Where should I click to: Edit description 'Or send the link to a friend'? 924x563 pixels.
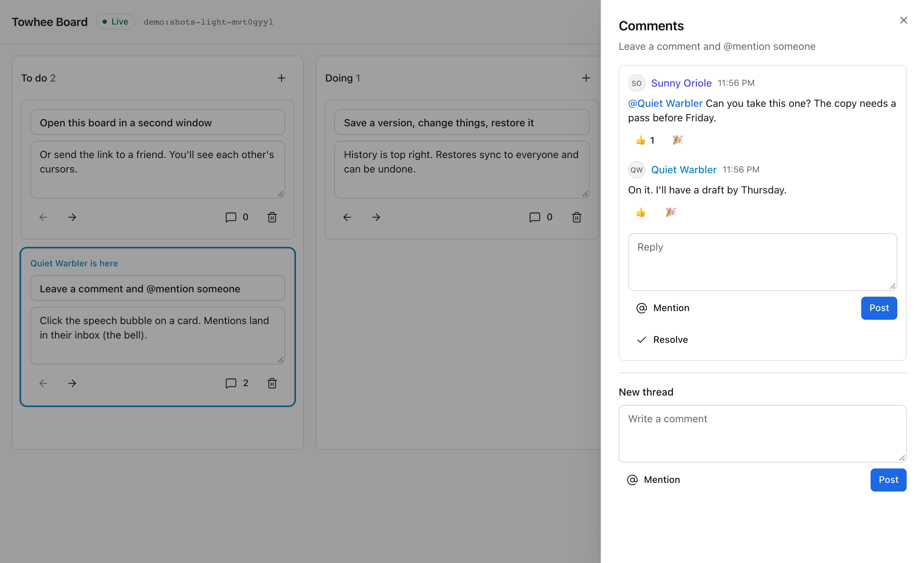tap(157, 169)
